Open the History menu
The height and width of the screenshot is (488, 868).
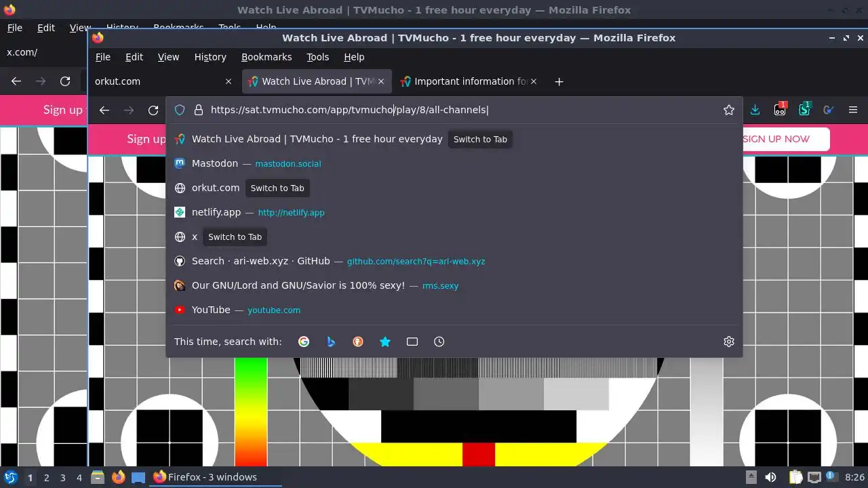(210, 57)
